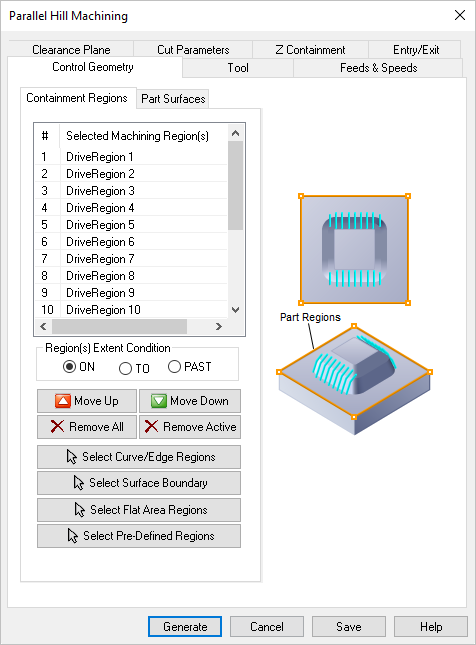Viewport: 476px width, 645px height.
Task: Click the Generate button
Action: [185, 626]
